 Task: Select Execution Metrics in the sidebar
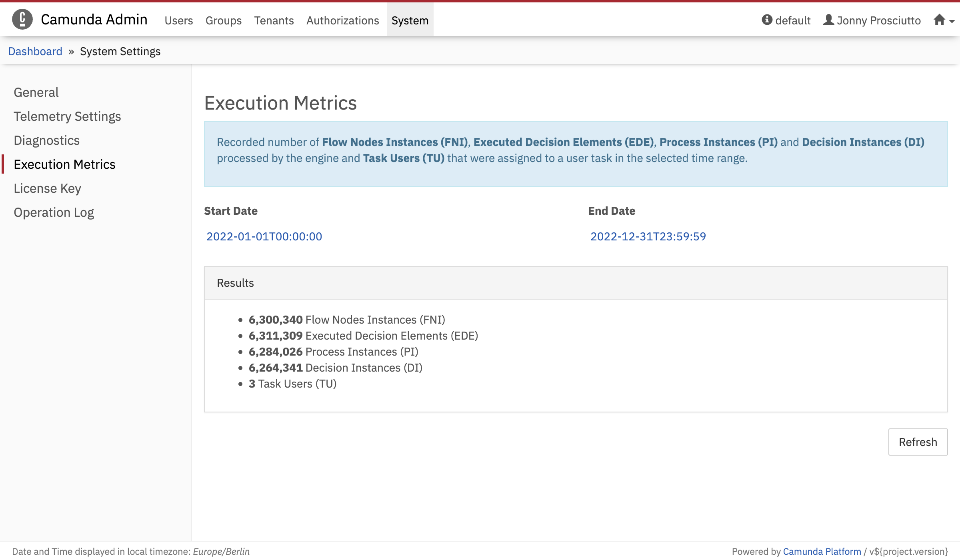coord(64,164)
